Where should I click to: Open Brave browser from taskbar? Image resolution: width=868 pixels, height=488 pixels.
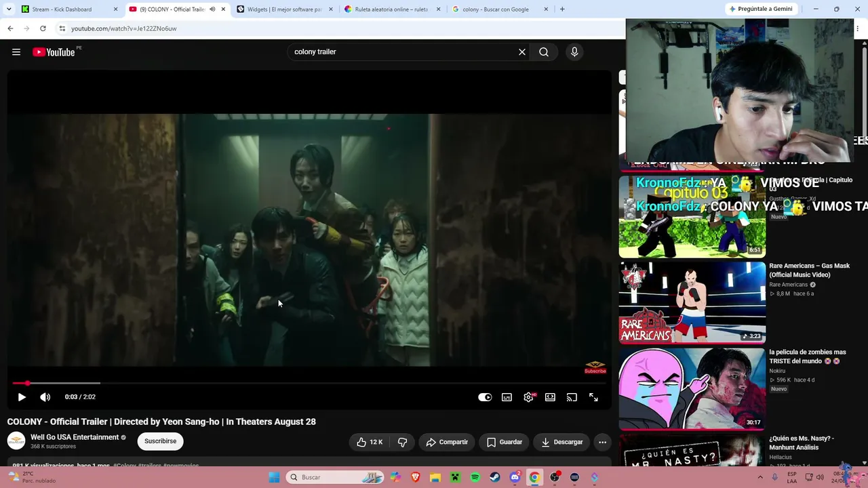coord(415,478)
